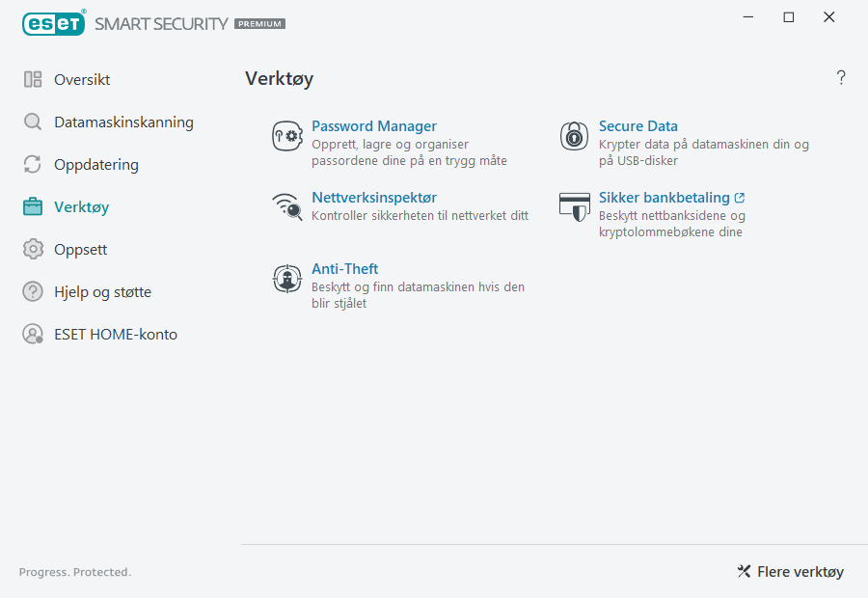Click the Password Manager key-gear icon
Image resolution: width=868 pixels, height=598 pixels.
(287, 135)
